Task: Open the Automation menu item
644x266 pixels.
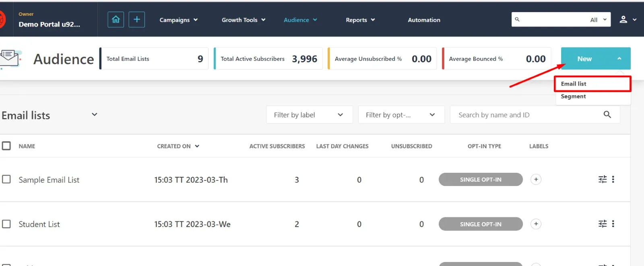Action: [x=424, y=20]
